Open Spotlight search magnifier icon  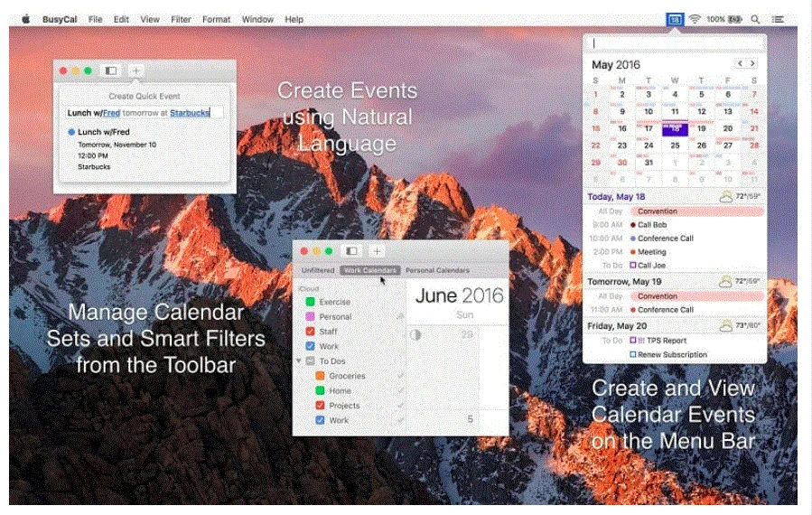(x=756, y=19)
